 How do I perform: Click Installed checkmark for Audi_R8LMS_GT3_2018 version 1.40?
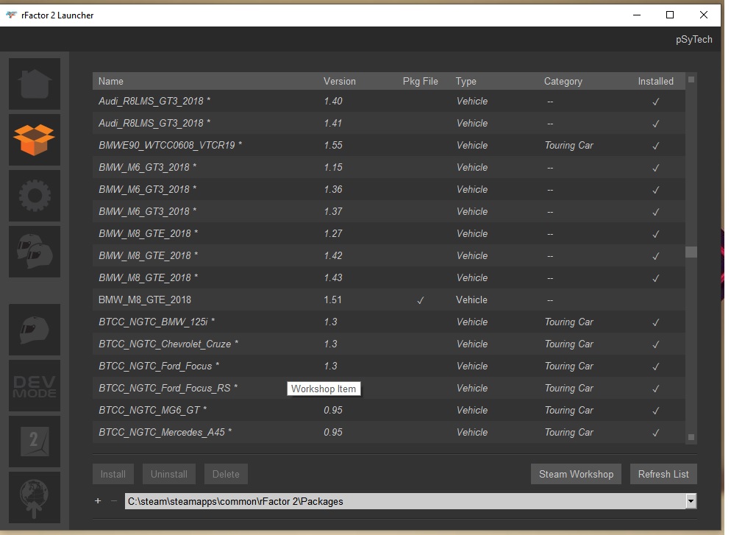tap(655, 102)
